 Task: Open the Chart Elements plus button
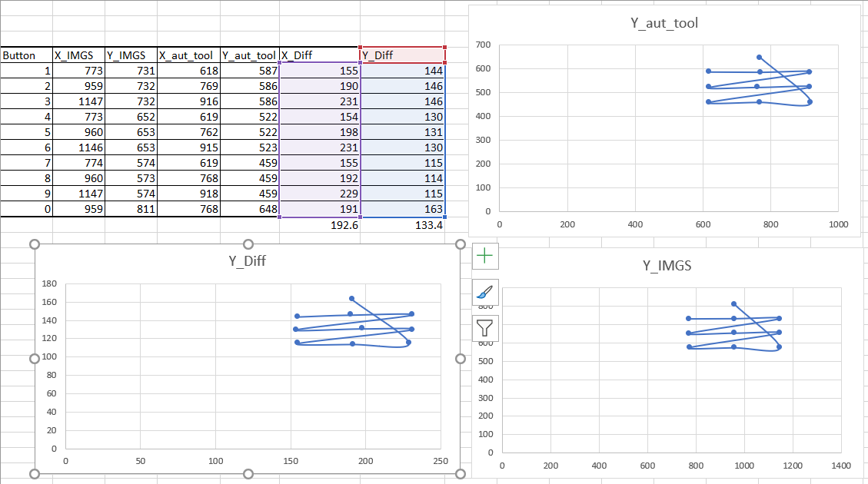tap(485, 257)
